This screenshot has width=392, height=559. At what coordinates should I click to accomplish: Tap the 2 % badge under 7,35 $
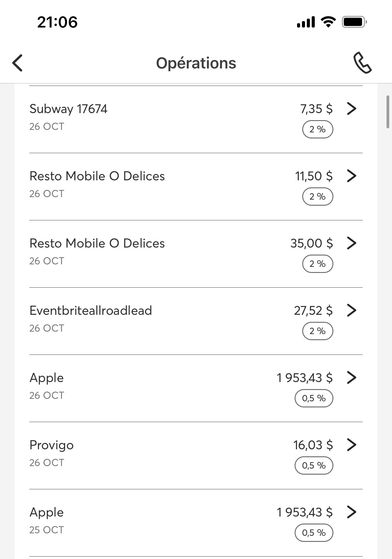(318, 130)
